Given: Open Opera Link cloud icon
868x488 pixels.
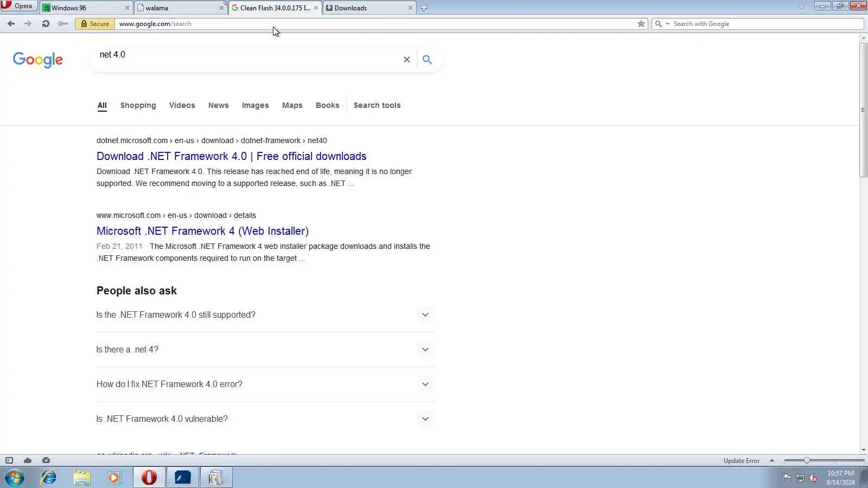Looking at the screenshot, I should [x=28, y=460].
